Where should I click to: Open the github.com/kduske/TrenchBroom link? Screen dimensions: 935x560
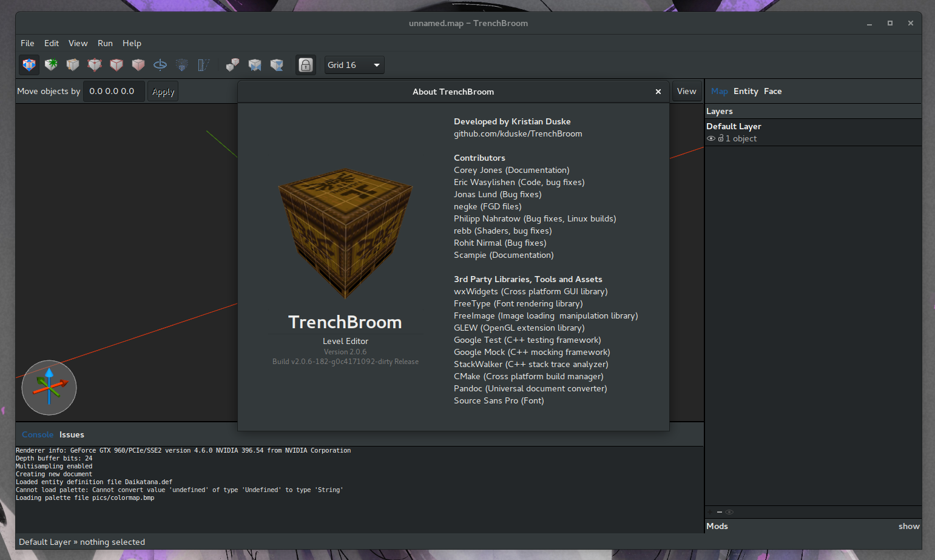518,133
